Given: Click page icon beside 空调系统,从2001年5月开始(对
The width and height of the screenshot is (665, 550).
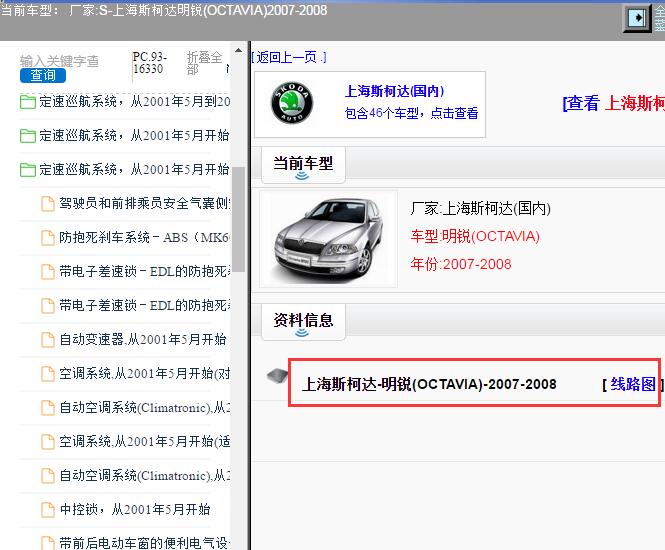Looking at the screenshot, I should point(48,374).
